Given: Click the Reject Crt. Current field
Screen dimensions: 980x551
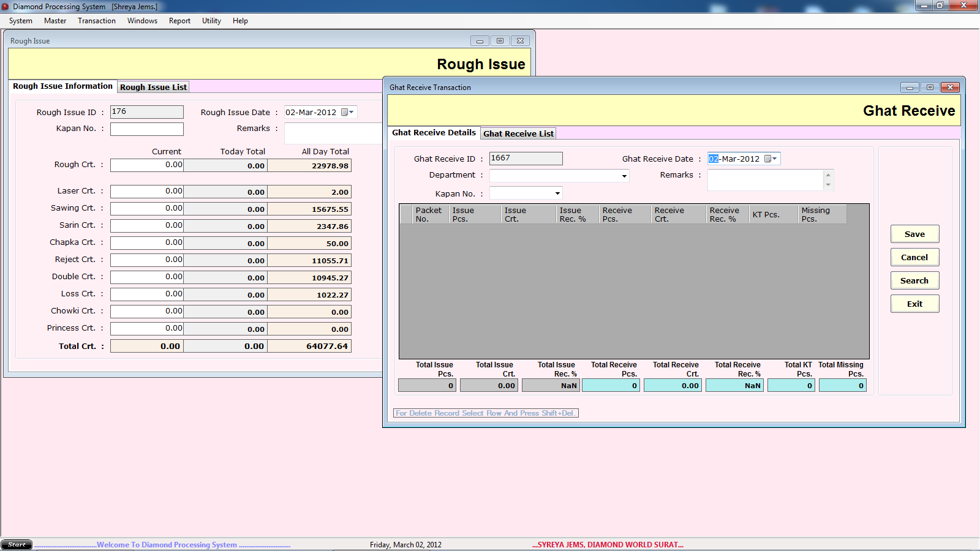Looking at the screenshot, I should coord(147,260).
